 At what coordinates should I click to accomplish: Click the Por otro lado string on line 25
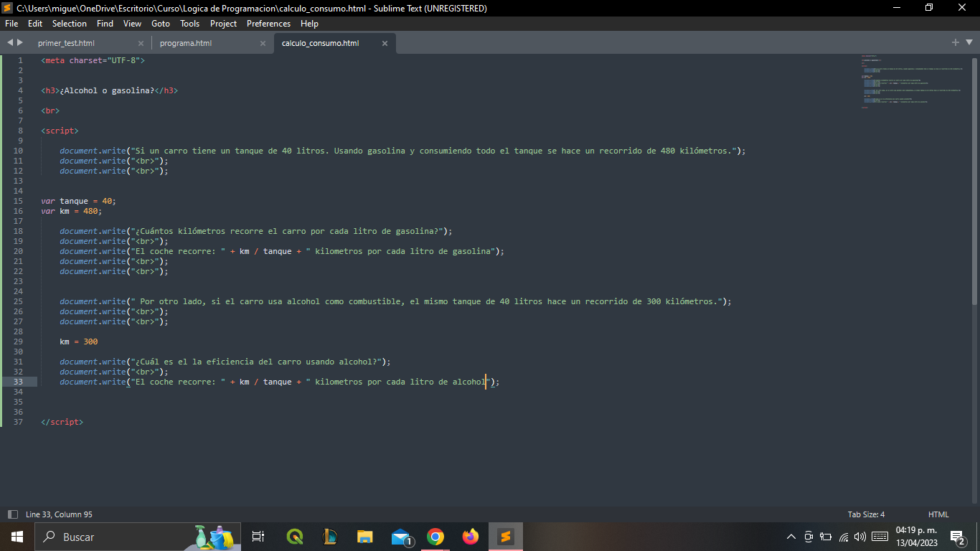tap(395, 301)
